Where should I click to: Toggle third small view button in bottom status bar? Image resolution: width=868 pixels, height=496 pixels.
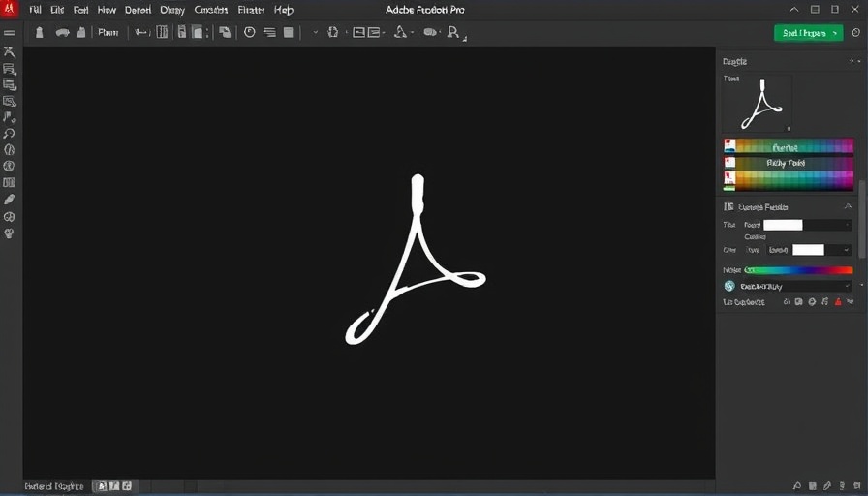[x=127, y=486]
